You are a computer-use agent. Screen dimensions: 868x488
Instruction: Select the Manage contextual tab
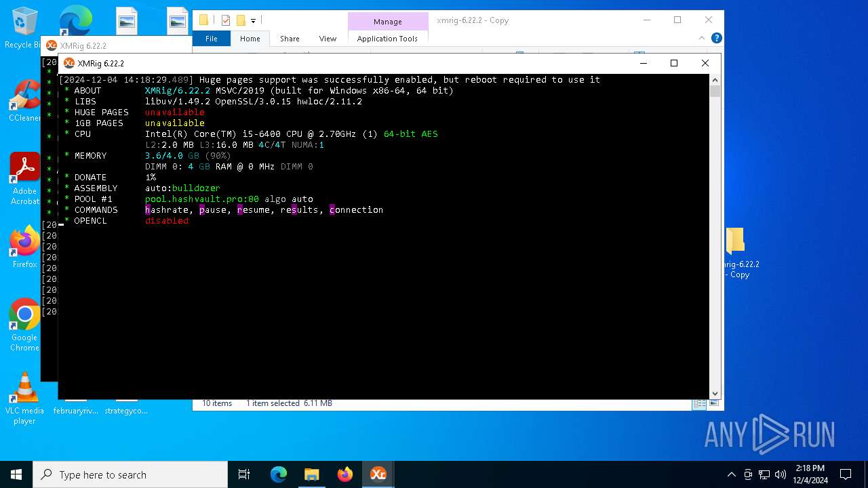pos(388,22)
